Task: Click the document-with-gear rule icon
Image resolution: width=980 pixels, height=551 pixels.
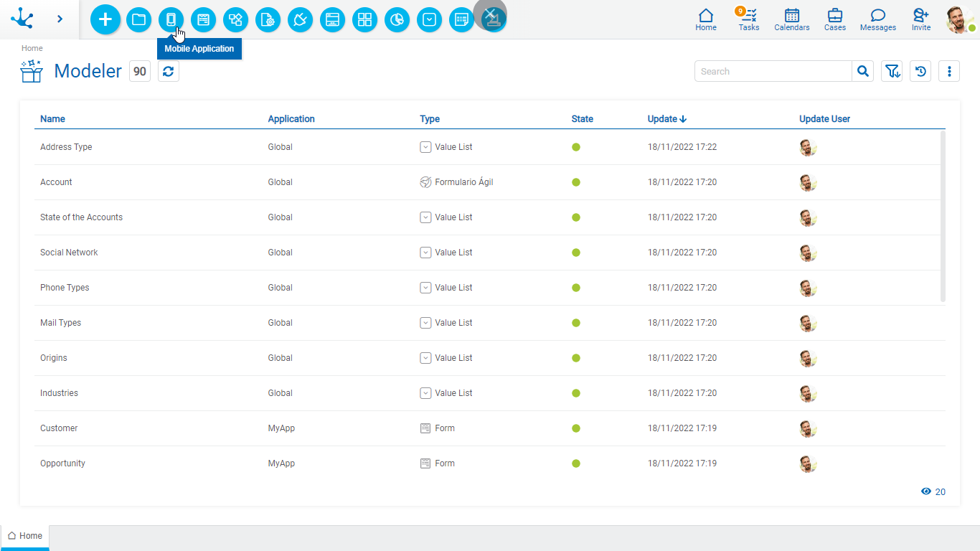Action: click(268, 19)
